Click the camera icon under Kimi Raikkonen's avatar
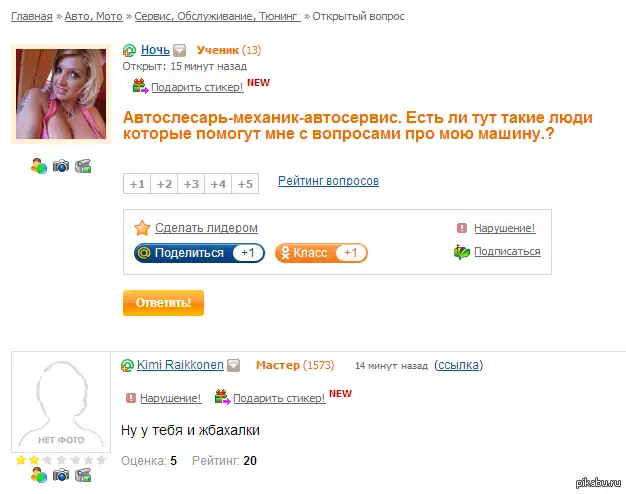This screenshot has width=626, height=494. 61,475
